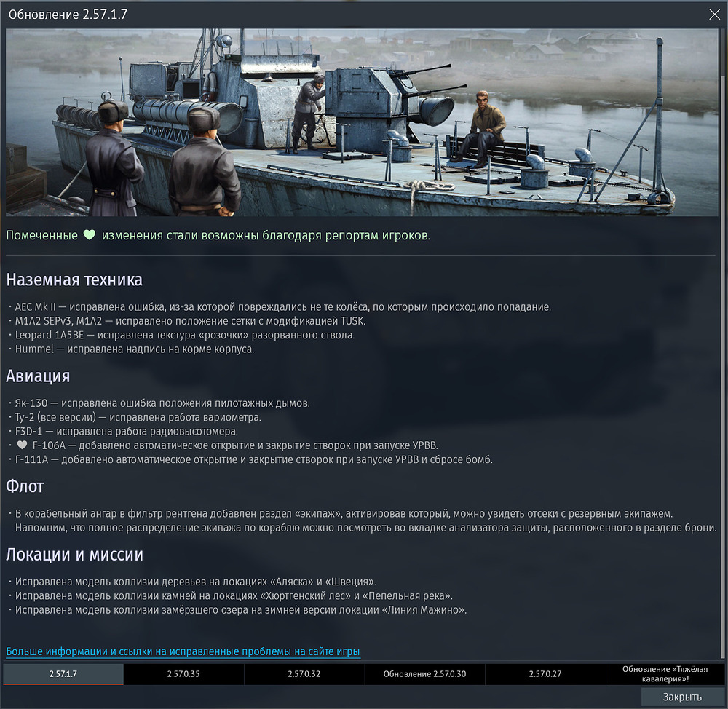Screen dimensions: 728x709
Task: Open the Обновление «Тяжёлая кавалерия»! tab
Action: pyautogui.click(x=665, y=674)
